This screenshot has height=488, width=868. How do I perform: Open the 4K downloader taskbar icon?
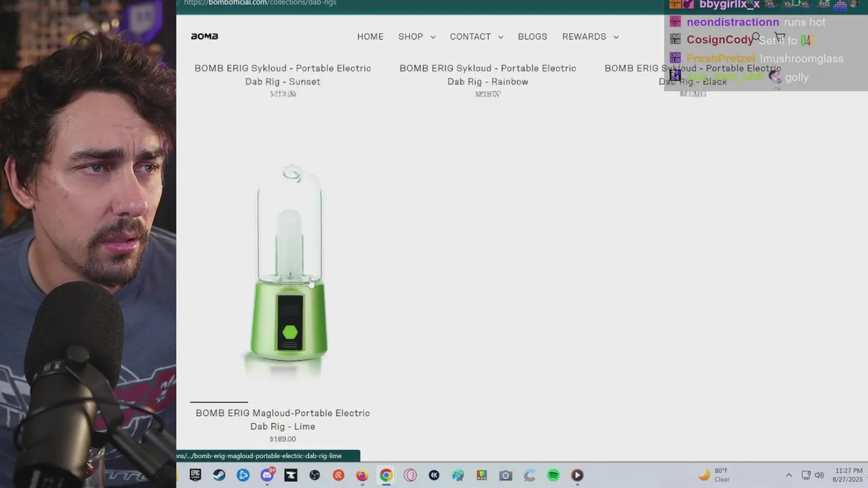(x=434, y=475)
